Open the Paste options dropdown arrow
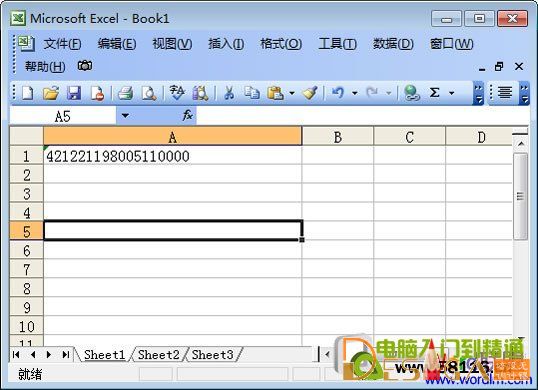Image resolution: width=538 pixels, height=390 pixels. coord(292,93)
